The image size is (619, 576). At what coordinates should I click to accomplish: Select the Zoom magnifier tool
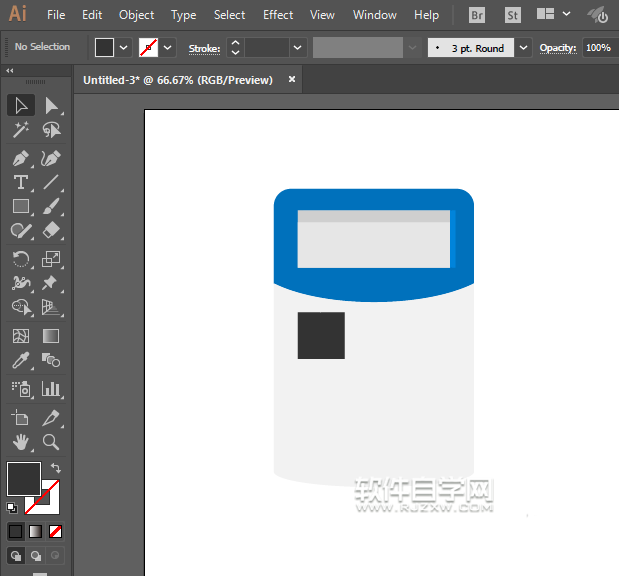(51, 441)
